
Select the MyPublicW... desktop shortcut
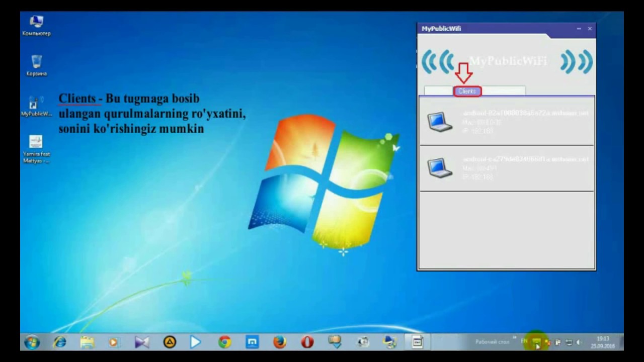pos(36,107)
